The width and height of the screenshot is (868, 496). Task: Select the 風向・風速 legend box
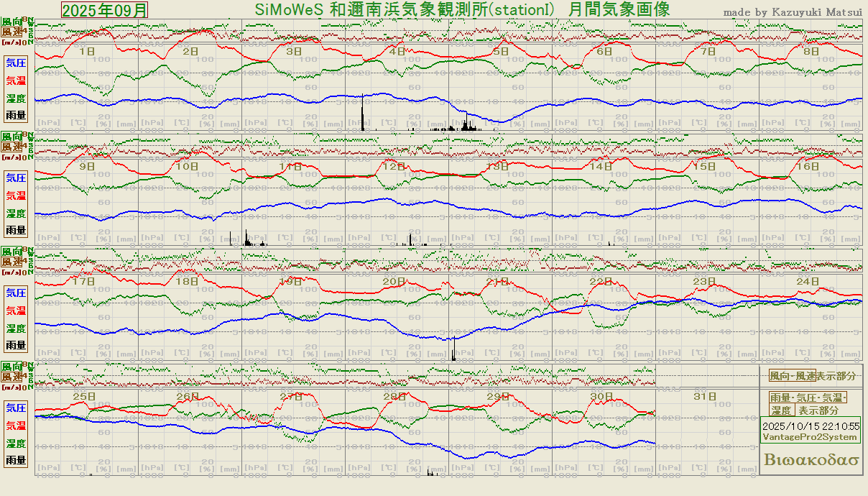[793, 376]
